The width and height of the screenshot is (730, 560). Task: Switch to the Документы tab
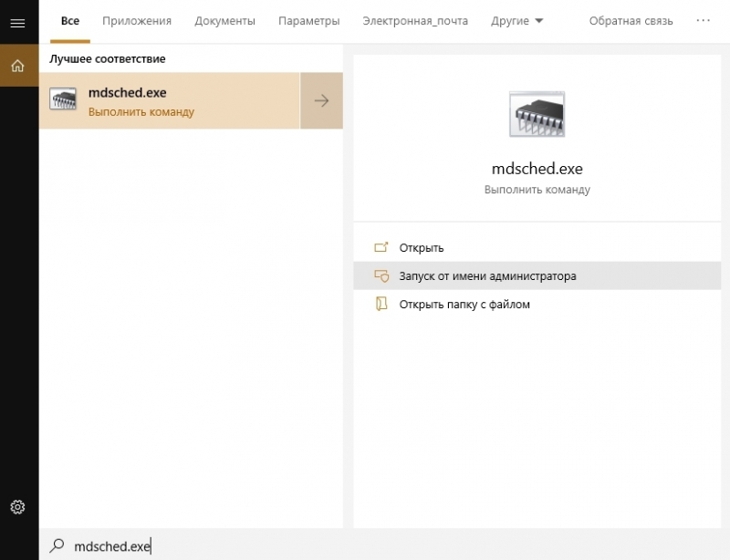224,21
